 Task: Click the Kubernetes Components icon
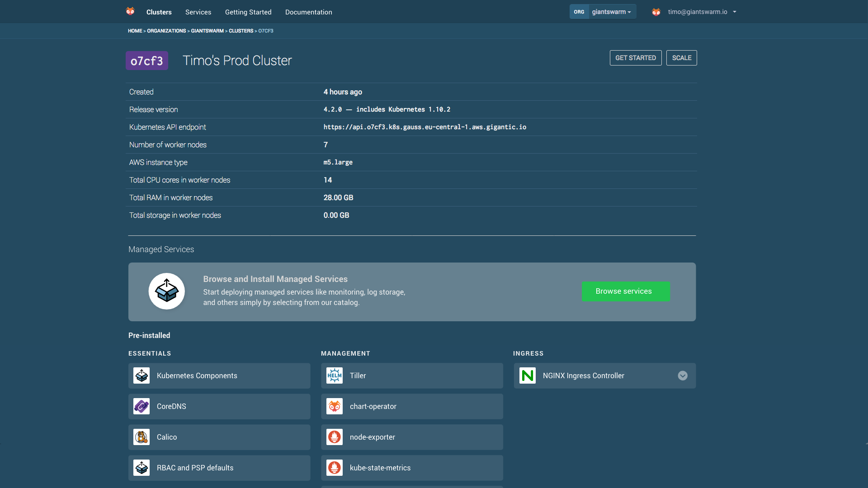(142, 375)
